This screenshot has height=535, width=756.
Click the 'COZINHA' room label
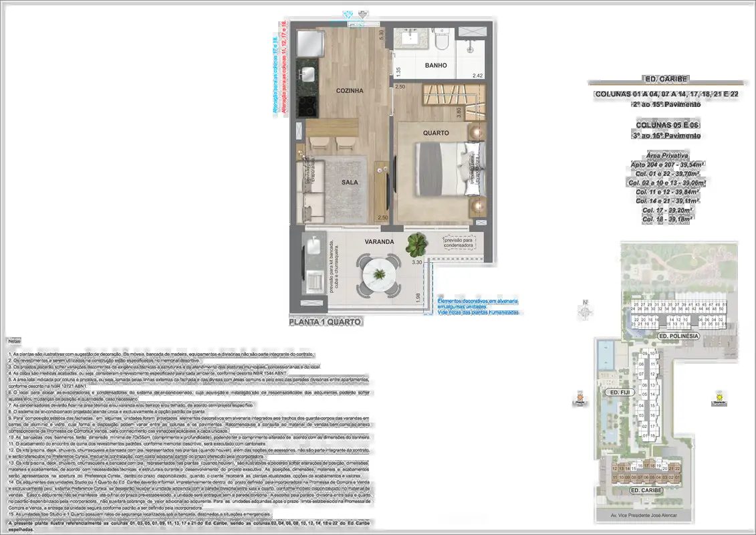click(x=350, y=91)
